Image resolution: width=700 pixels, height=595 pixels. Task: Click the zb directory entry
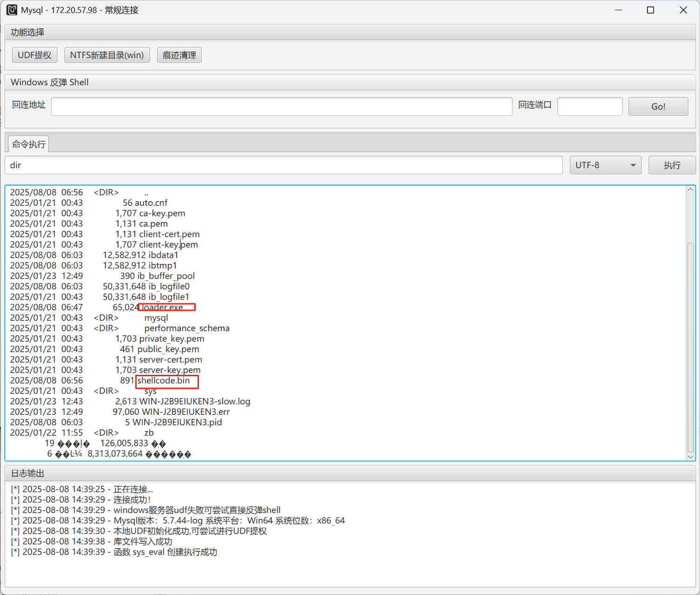149,432
